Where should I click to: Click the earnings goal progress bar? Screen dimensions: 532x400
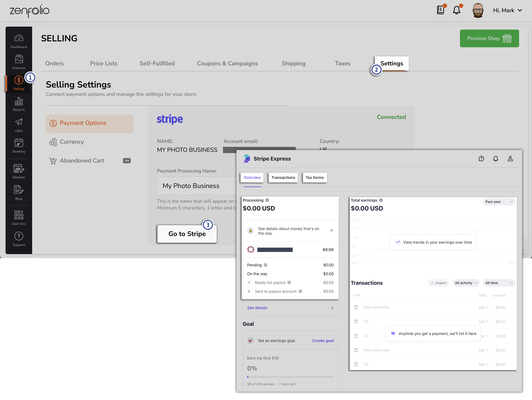pyautogui.click(x=290, y=377)
